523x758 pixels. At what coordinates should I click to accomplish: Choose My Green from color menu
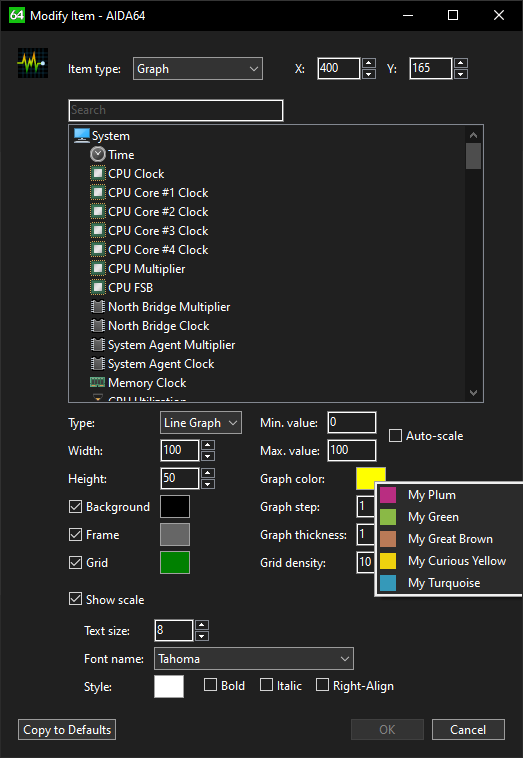[x=449, y=517]
